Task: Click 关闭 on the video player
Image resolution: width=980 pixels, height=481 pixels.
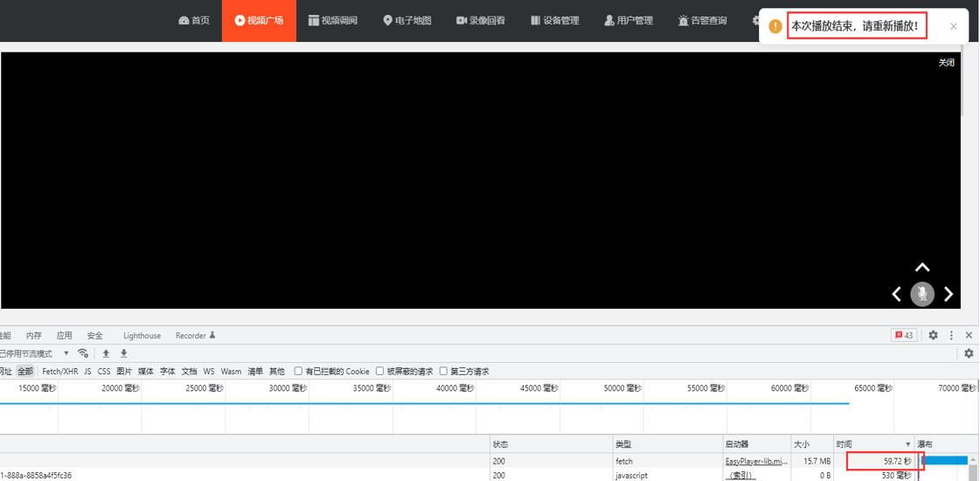Action: [946, 63]
